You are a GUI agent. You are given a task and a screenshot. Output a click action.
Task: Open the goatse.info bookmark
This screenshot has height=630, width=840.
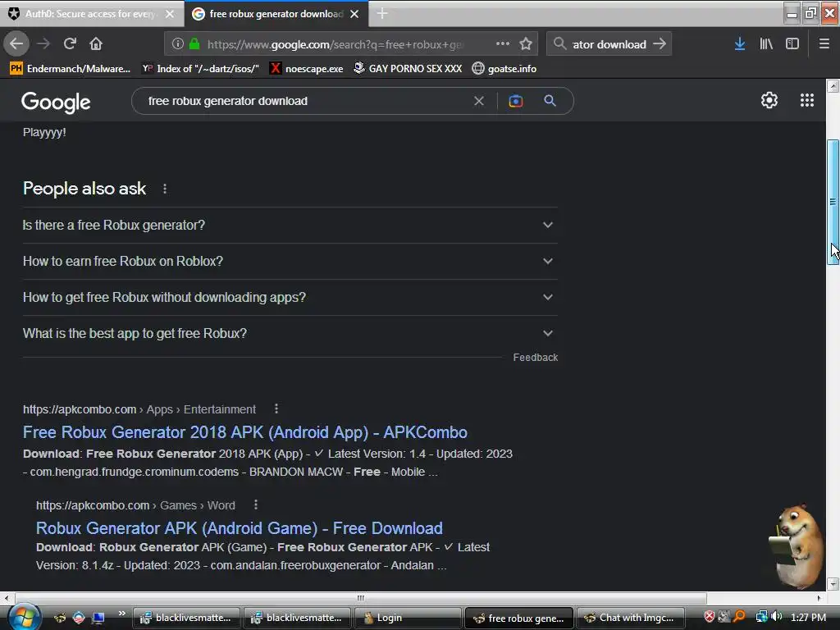point(504,69)
